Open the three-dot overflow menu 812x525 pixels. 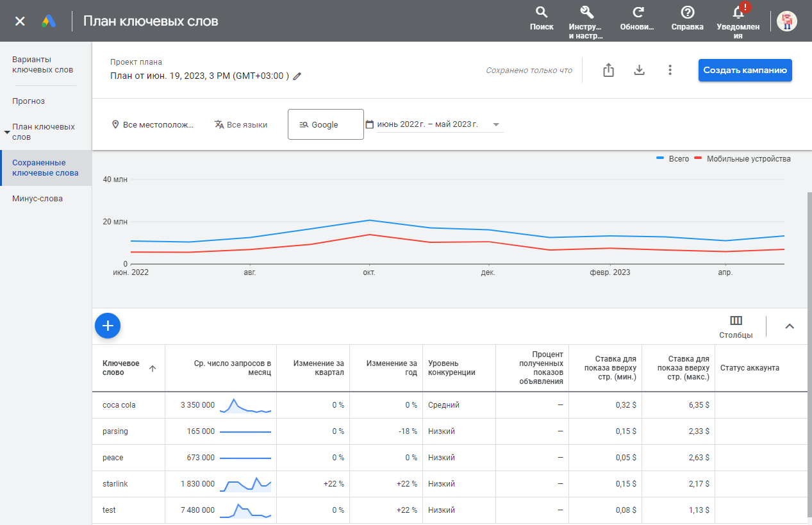[670, 70]
